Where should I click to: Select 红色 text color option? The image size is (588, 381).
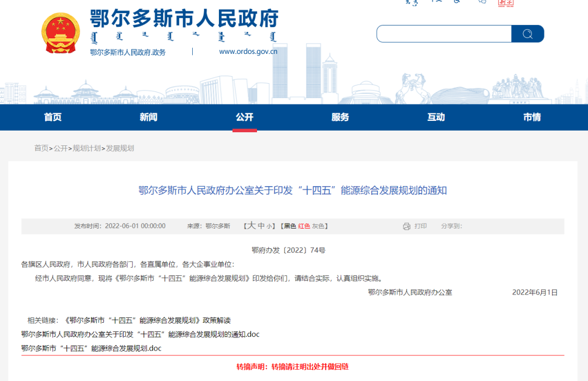pos(304,226)
